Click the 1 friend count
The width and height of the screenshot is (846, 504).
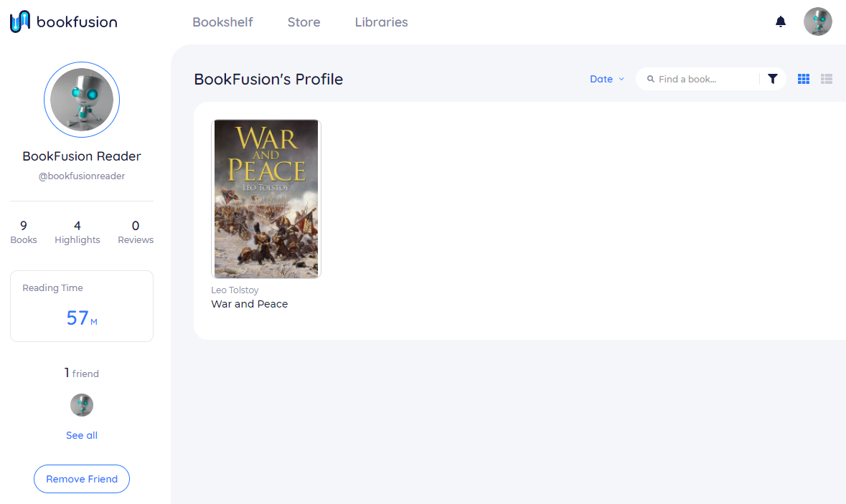(x=82, y=373)
